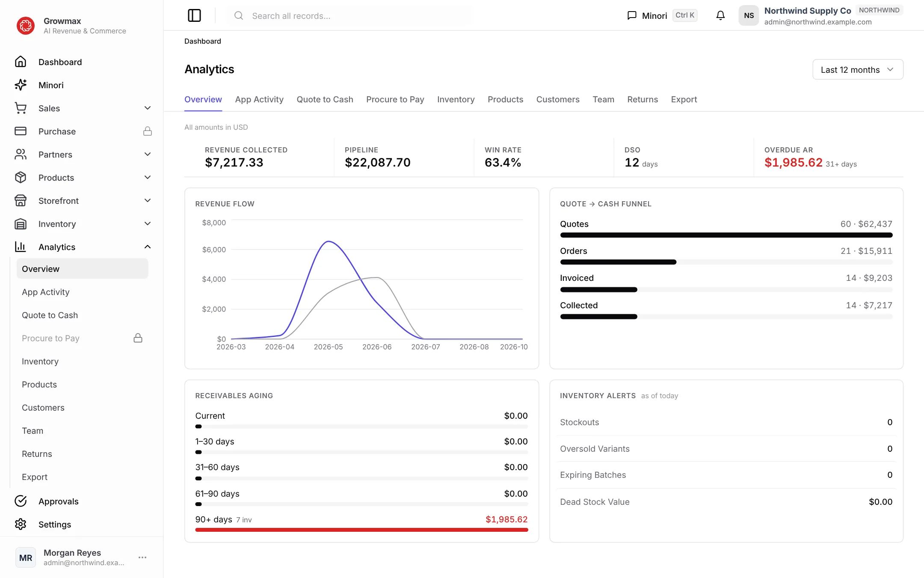924x578 pixels.
Task: Expand the Sales menu chevron
Action: coord(148,108)
